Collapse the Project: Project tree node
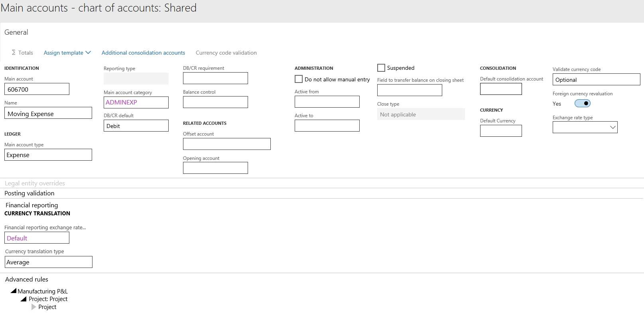Viewport: 644px width, 313px height. (x=24, y=299)
